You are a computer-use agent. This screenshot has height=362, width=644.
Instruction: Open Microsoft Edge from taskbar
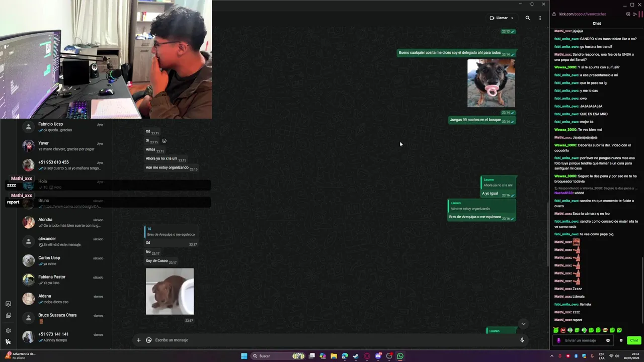point(345,356)
